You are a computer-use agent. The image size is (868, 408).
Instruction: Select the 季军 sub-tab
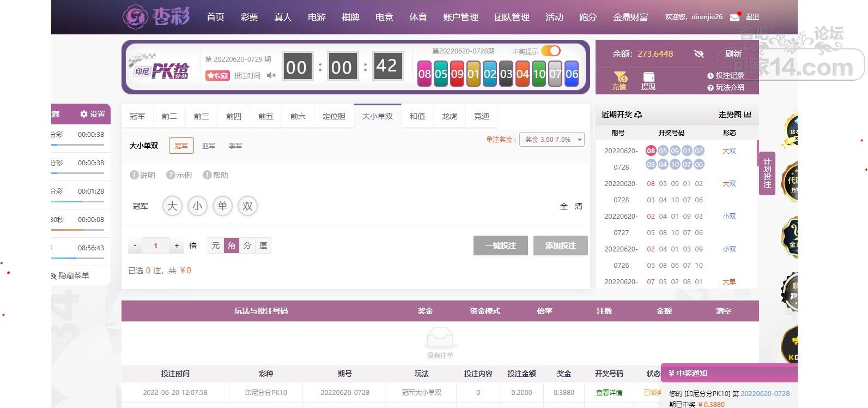click(235, 146)
